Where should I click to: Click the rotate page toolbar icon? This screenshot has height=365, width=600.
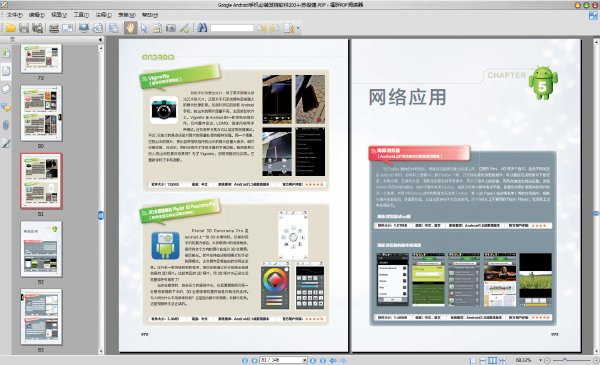click(x=98, y=28)
